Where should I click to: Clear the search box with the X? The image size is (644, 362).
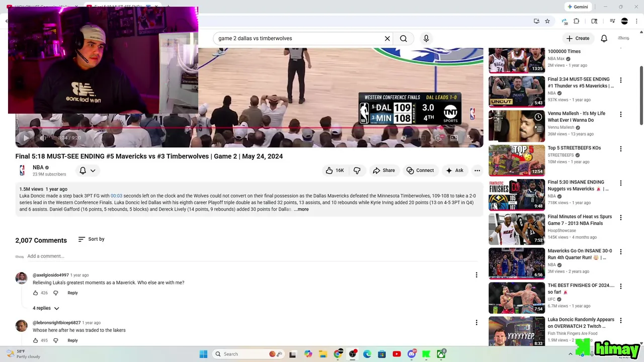pyautogui.click(x=387, y=38)
